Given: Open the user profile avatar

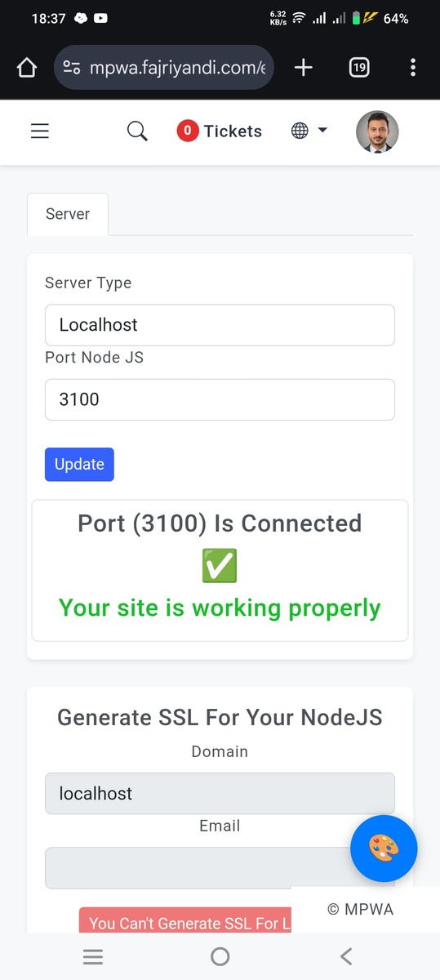Looking at the screenshot, I should click(377, 131).
